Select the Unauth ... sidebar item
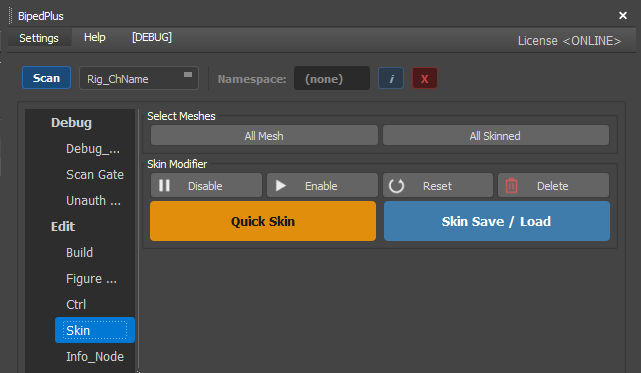This screenshot has width=641, height=373. point(94,200)
